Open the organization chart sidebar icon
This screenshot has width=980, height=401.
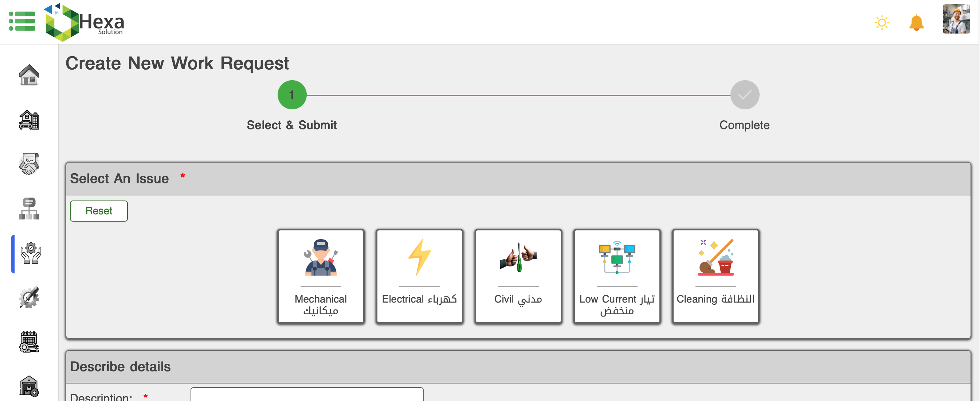[x=29, y=209]
